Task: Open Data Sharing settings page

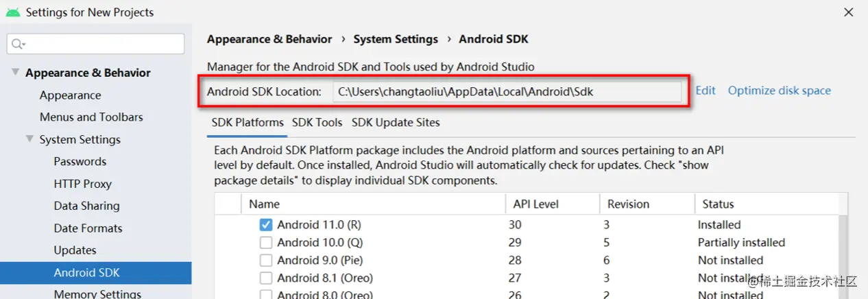Action: (86, 206)
